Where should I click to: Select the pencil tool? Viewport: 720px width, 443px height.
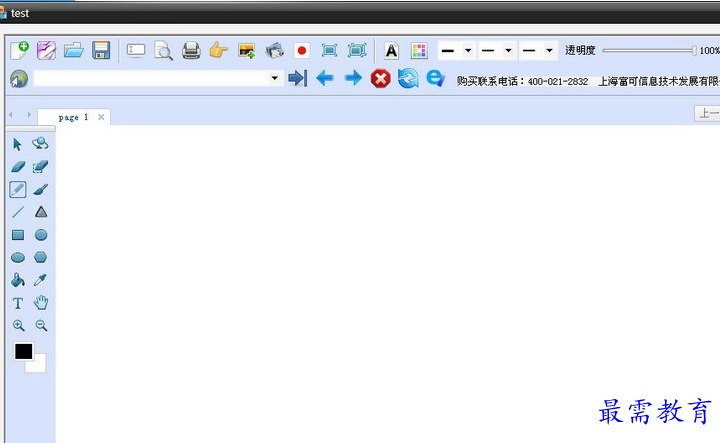click(17, 189)
